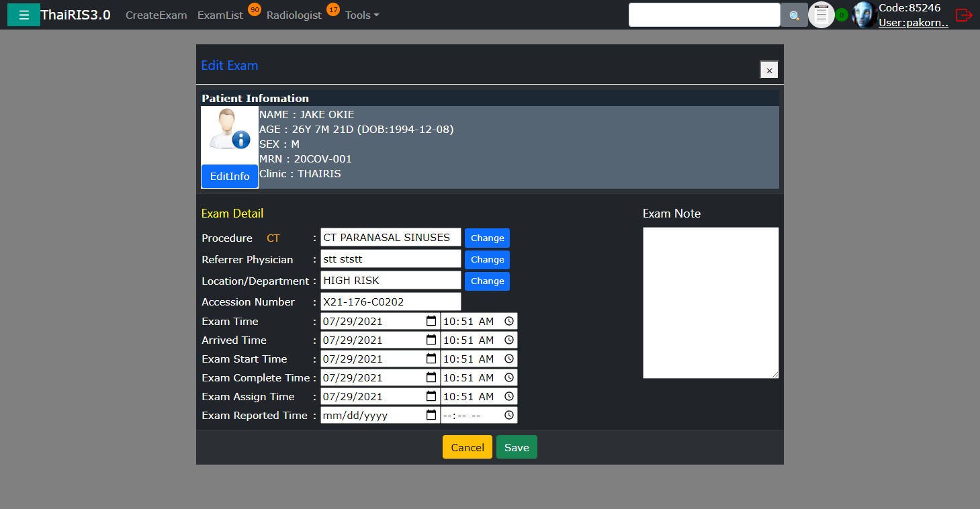Open Exam Start Time calendar picker
This screenshot has width=980, height=509.
[x=431, y=359]
